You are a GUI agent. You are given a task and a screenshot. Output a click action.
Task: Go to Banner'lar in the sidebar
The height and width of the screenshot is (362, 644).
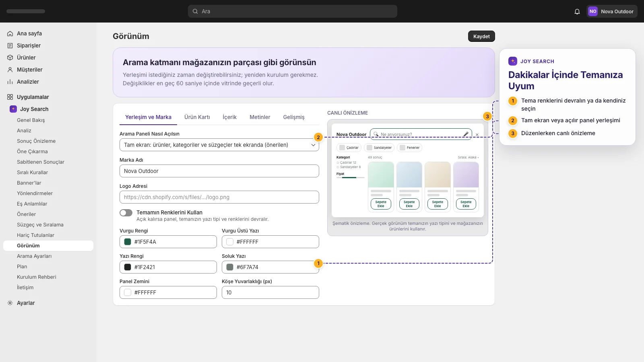[x=29, y=183]
